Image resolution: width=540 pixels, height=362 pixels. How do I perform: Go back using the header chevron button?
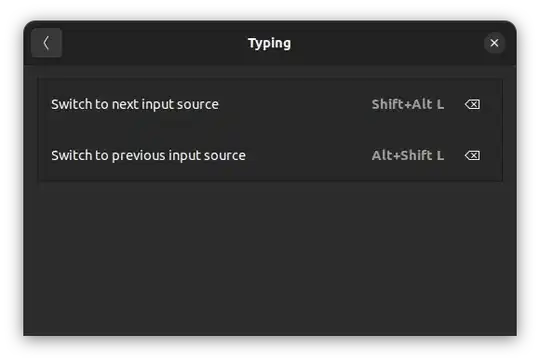46,43
